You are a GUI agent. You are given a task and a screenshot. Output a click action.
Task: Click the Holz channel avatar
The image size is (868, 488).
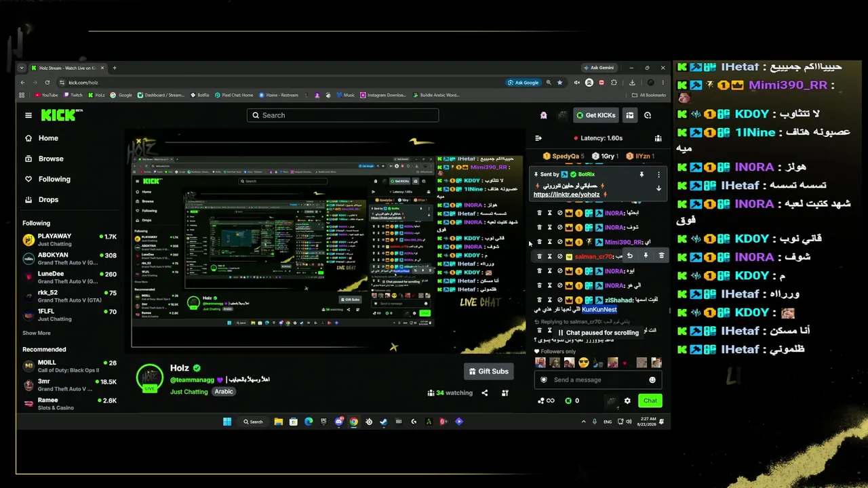tap(149, 378)
